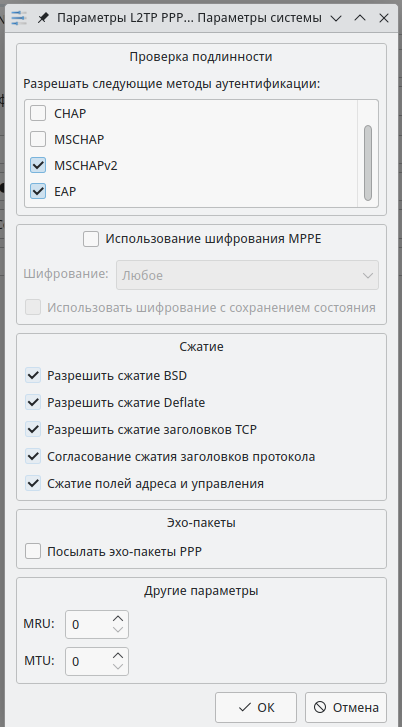Enable Использование шифрования MPPE checkbox
This screenshot has height=727, width=402.
point(91,239)
